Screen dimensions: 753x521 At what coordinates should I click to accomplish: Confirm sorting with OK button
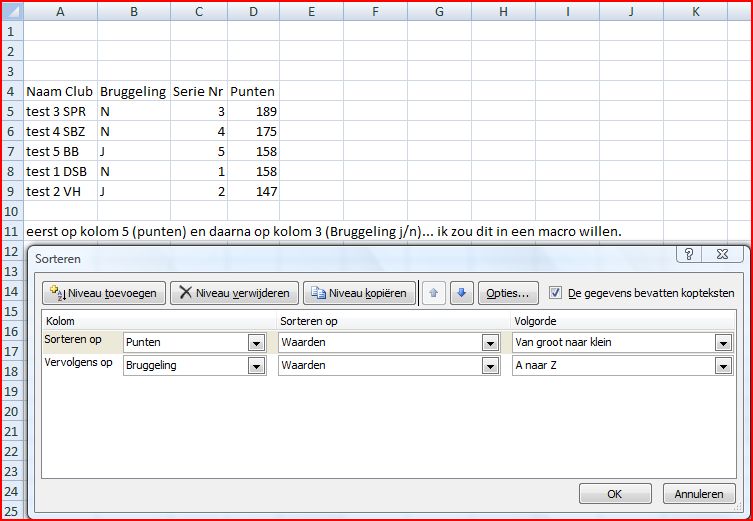[x=615, y=494]
